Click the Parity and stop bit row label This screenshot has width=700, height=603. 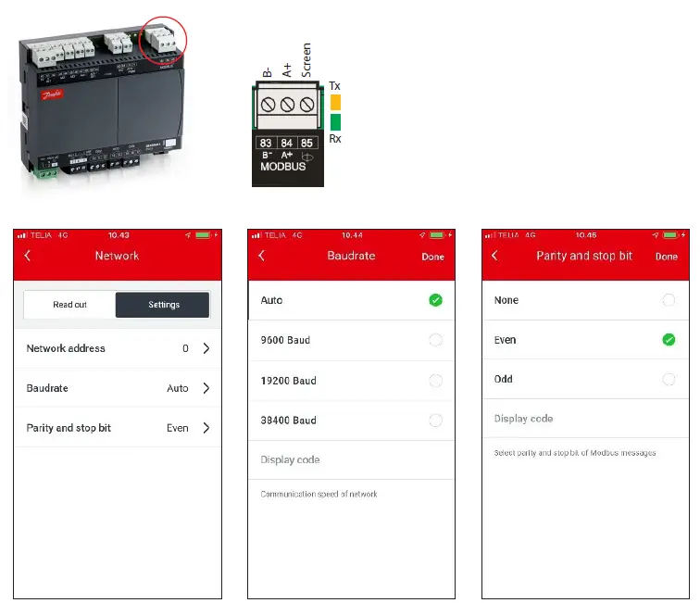69,428
